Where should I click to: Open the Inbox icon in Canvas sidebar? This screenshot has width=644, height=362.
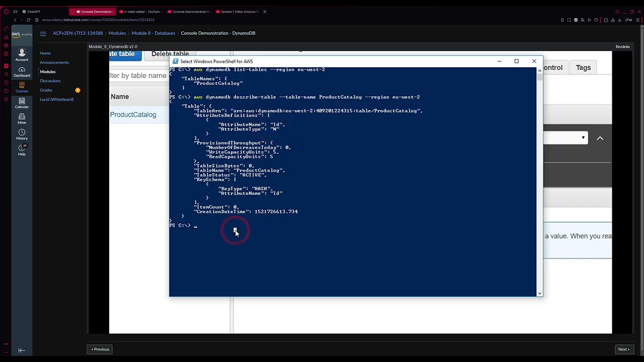click(x=22, y=119)
